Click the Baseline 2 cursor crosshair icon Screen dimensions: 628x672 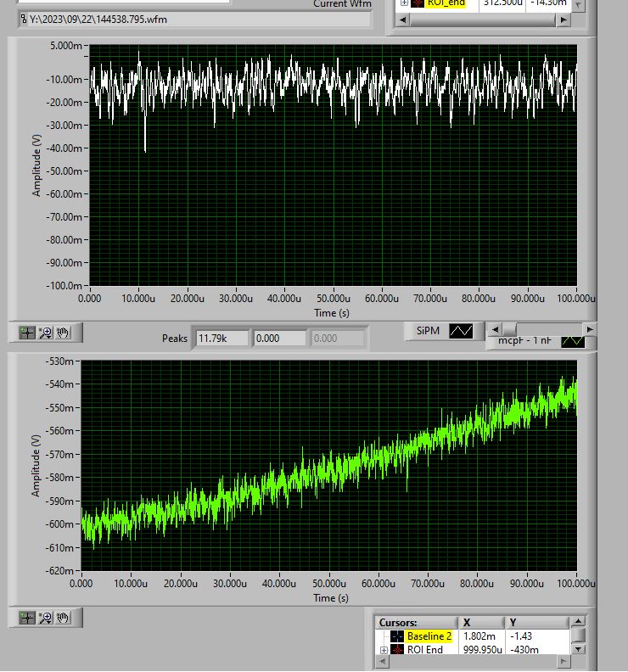(x=397, y=636)
